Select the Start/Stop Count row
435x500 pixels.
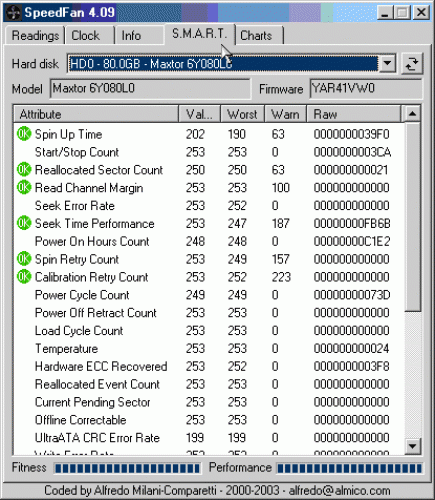click(209, 152)
